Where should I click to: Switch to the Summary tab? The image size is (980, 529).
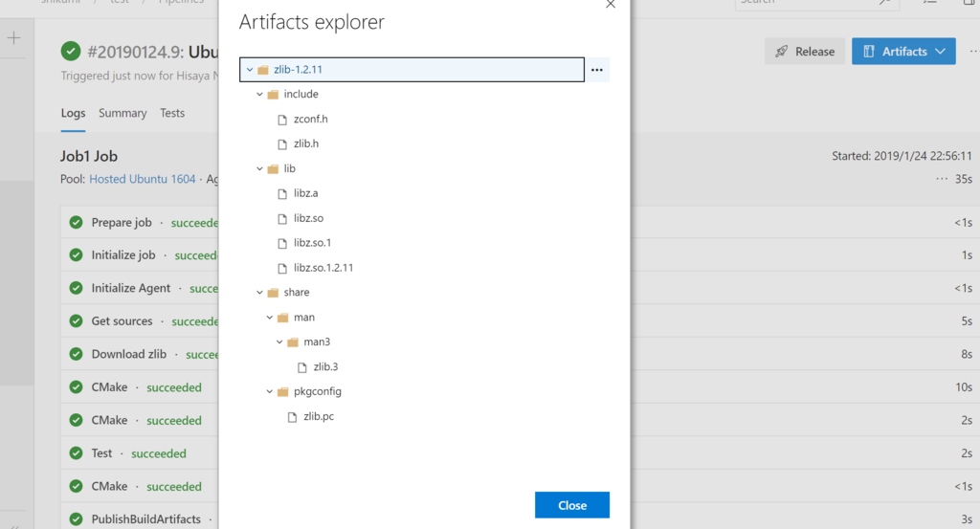(122, 113)
